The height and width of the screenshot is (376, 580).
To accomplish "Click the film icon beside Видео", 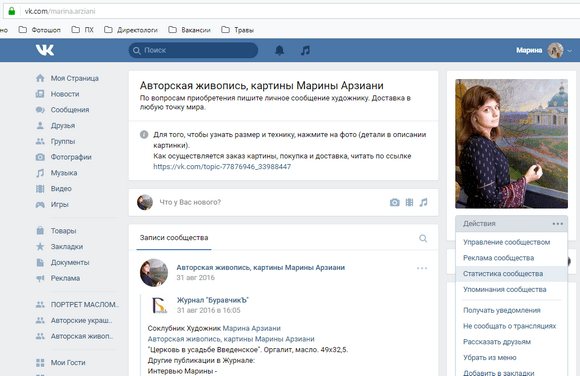I will pos(40,189).
